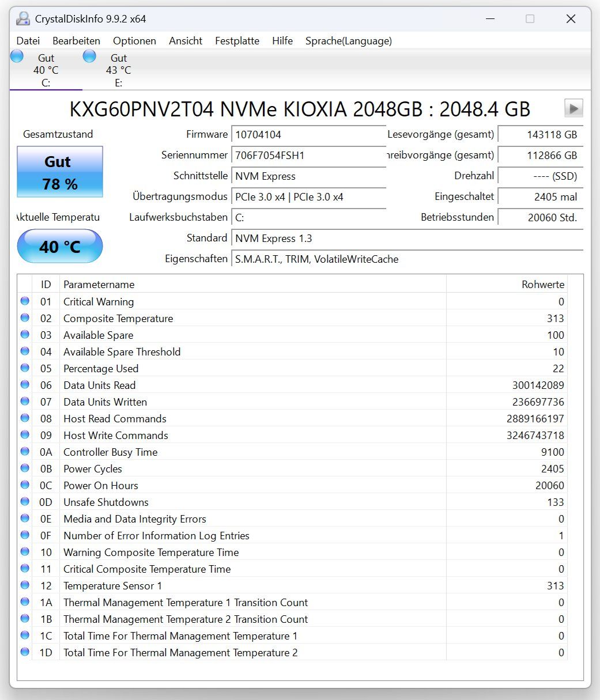Viewport: 600px width, 700px height.
Task: Click status orb for Data Units Read row
Action: click(25, 384)
